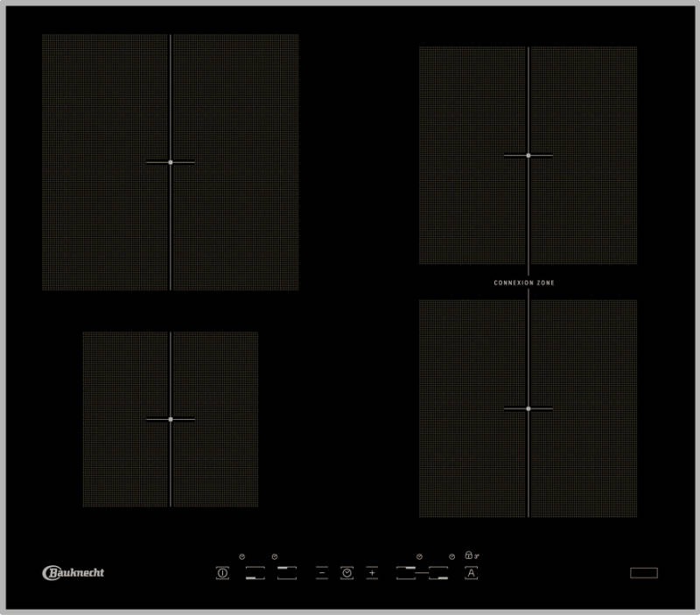Touch the center marker of small front-left zone
The height and width of the screenshot is (615, 700).
coord(171,420)
